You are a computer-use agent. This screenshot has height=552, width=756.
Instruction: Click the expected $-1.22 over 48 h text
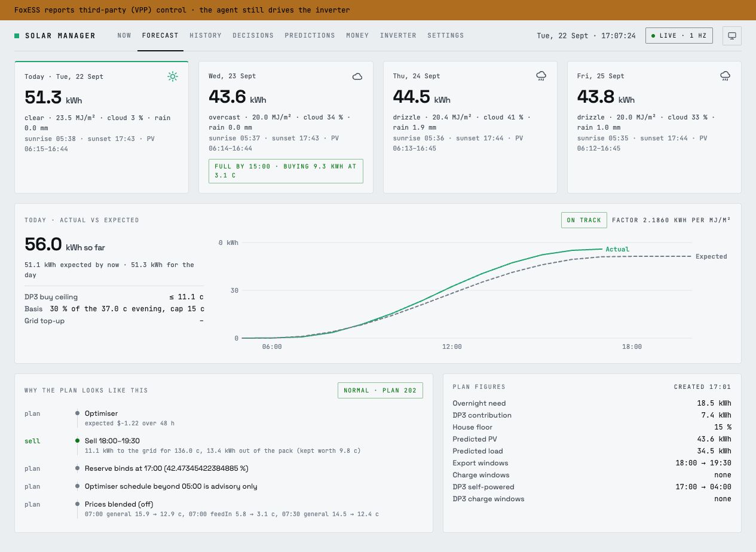point(130,424)
